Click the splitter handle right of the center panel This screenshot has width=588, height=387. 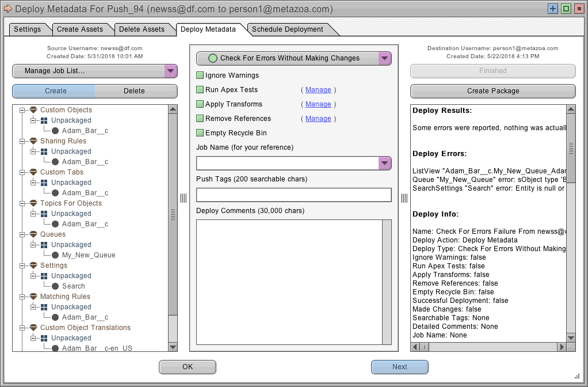click(x=404, y=198)
